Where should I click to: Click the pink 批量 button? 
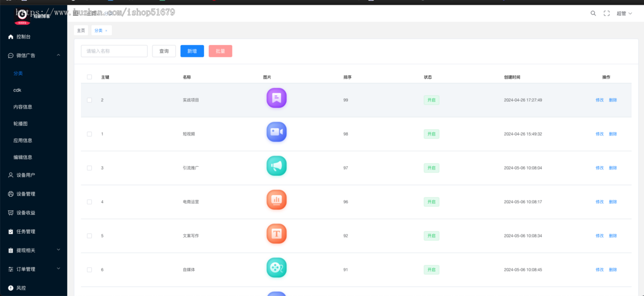coord(221,51)
